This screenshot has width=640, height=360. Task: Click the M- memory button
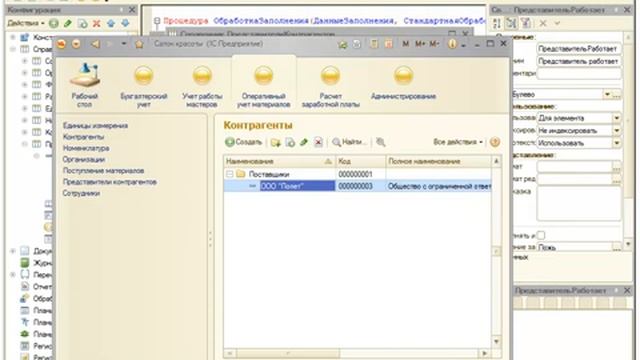point(434,44)
